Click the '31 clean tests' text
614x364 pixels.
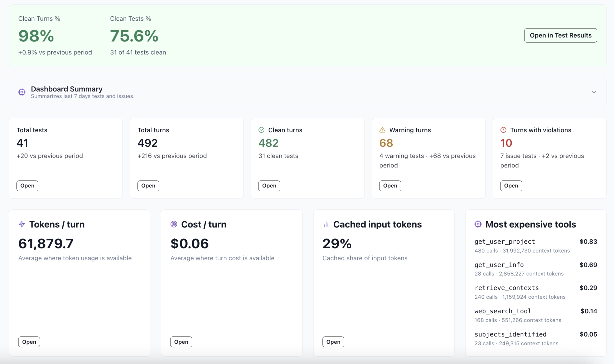tap(278, 156)
